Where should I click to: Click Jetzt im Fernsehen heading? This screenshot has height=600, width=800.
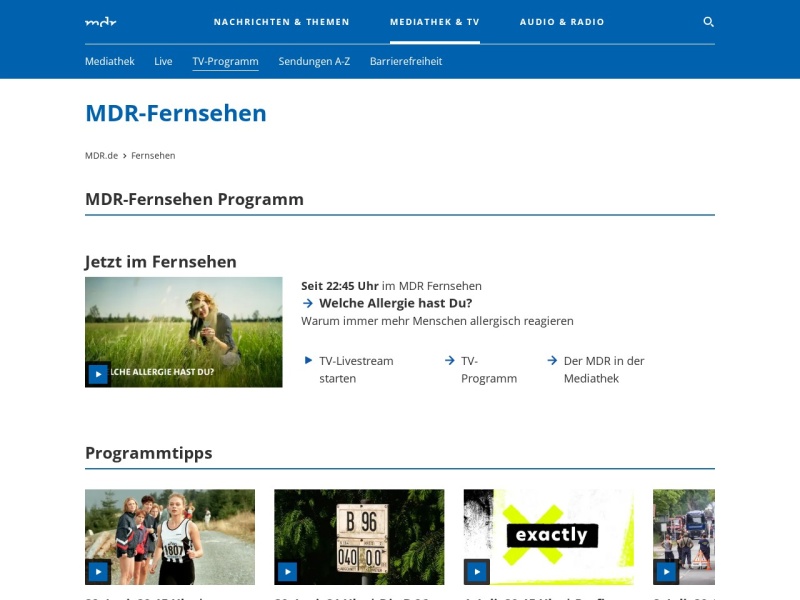coord(161,262)
